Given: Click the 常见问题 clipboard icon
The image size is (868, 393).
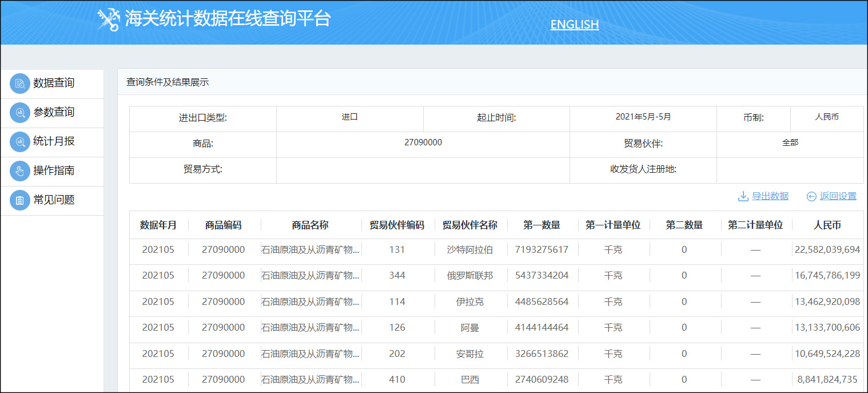Looking at the screenshot, I should pos(20,200).
